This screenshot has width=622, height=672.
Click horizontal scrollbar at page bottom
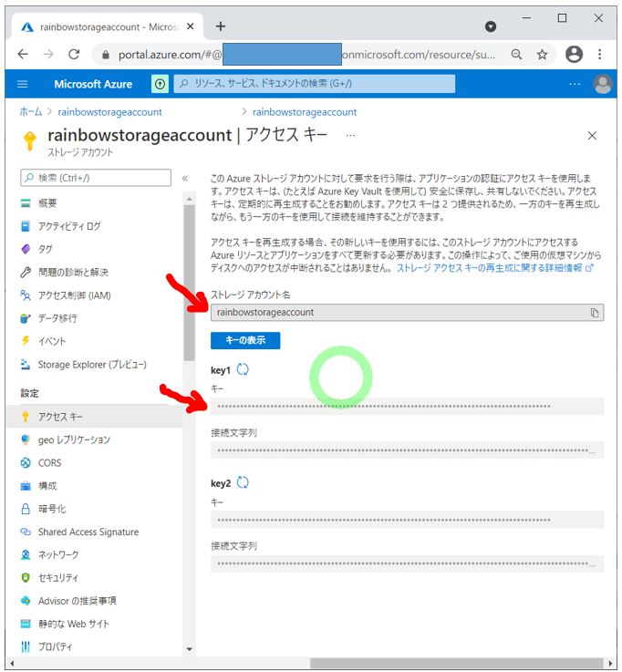coord(457,663)
